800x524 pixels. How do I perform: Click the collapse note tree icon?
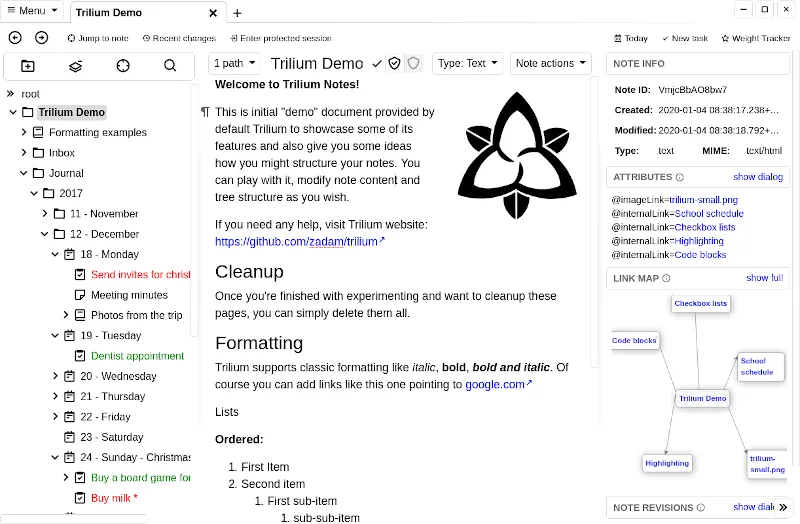[x=75, y=66]
